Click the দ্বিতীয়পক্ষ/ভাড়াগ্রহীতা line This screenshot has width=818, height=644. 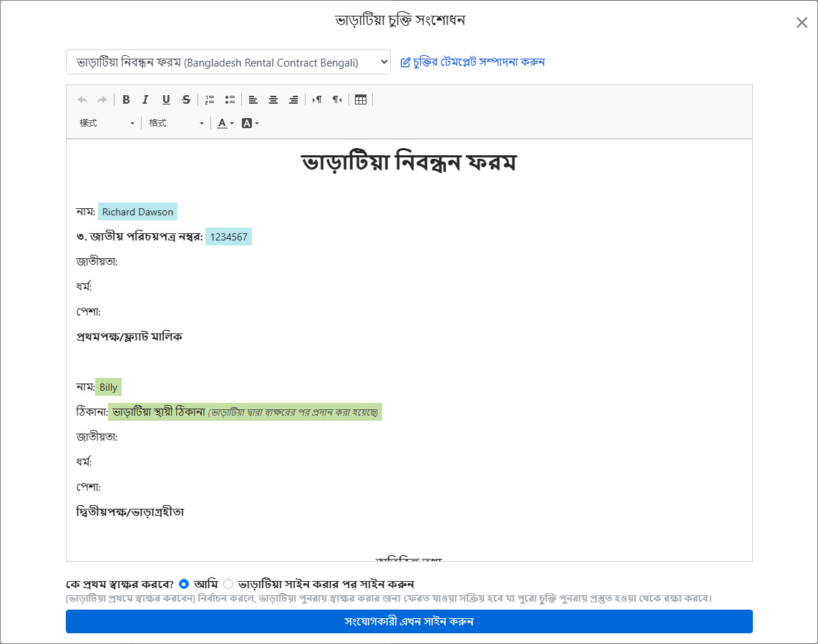click(x=130, y=512)
